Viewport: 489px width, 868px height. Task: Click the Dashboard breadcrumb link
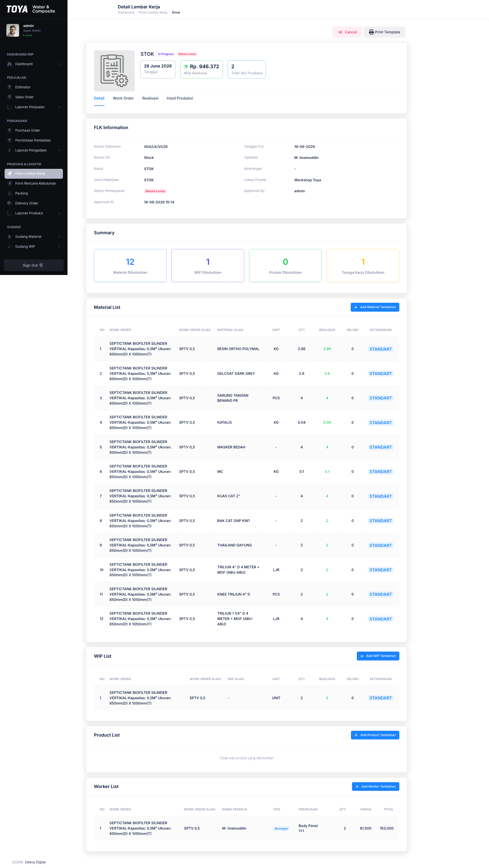[x=126, y=12]
